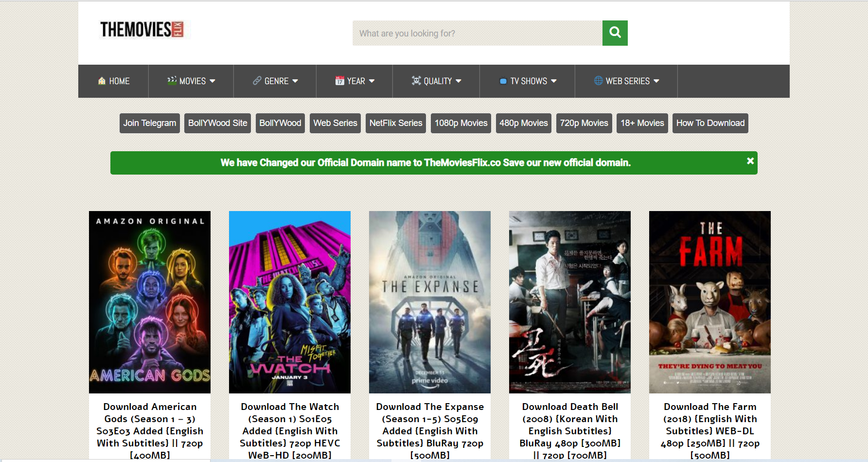Open Download Death Bell title link
Screen dimensions: 868x462
tap(570, 431)
